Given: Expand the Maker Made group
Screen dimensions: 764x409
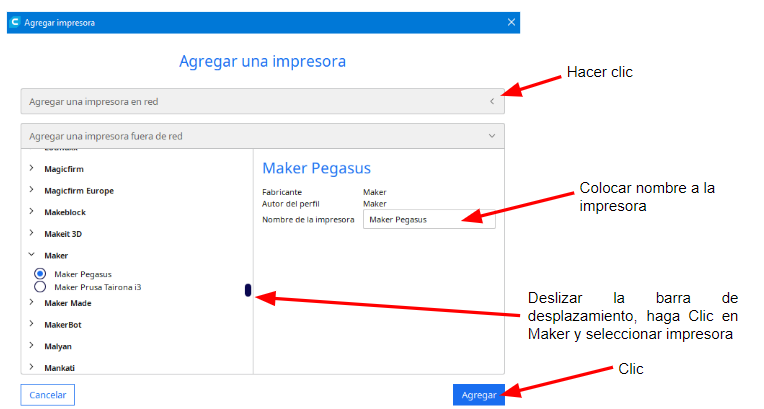Looking at the screenshot, I should pos(32,302).
